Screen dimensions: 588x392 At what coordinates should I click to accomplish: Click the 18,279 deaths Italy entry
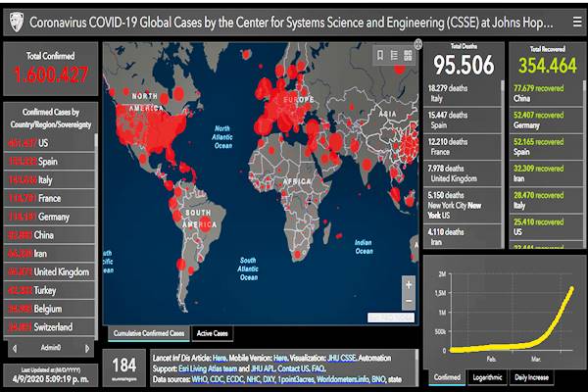click(462, 93)
